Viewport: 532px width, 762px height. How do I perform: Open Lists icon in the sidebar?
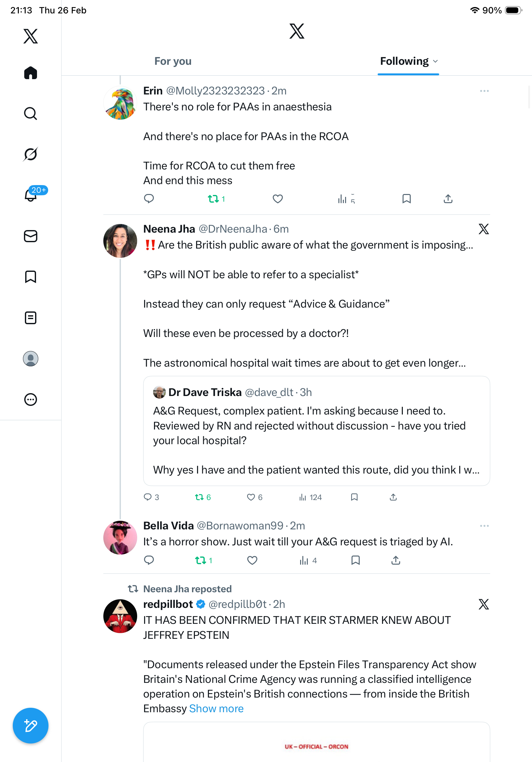click(31, 317)
